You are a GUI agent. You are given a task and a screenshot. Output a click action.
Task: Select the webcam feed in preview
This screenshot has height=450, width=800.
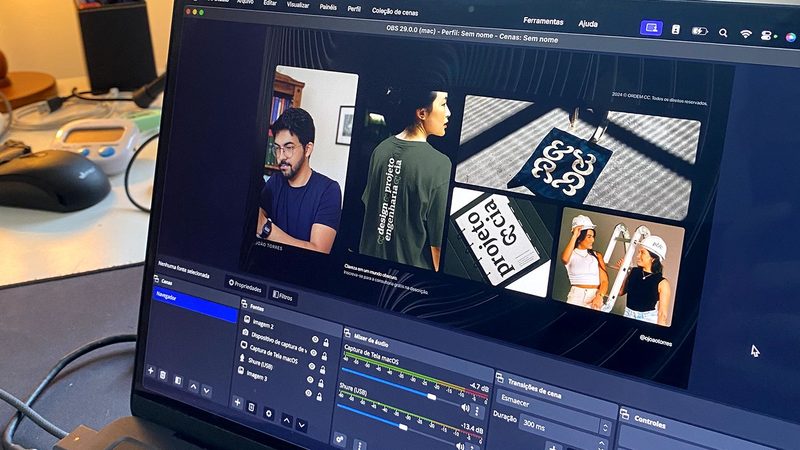[x=305, y=158]
